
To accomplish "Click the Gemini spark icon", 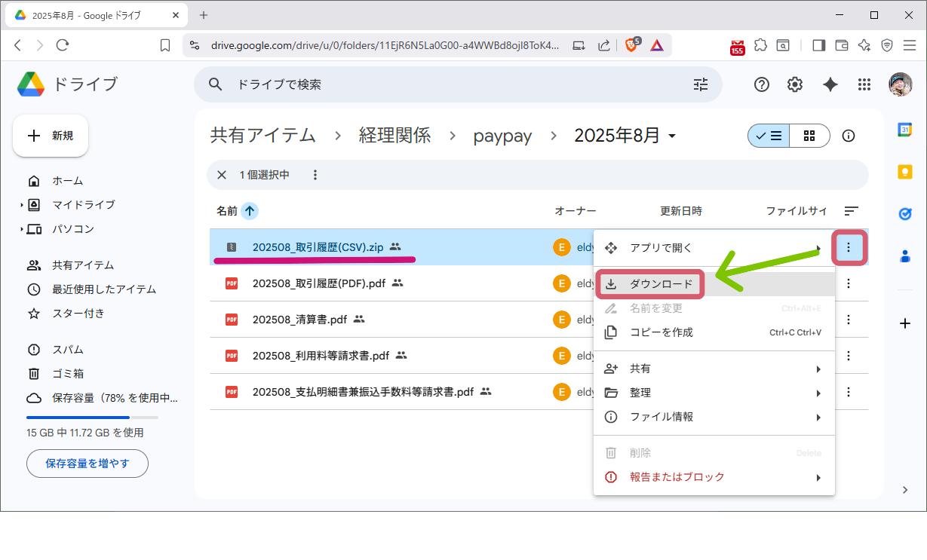I will pos(830,84).
